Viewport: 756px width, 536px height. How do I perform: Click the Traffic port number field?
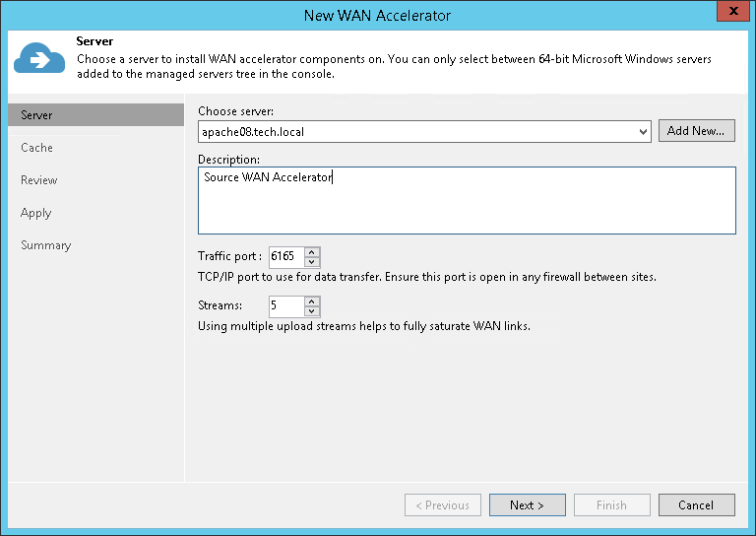click(x=285, y=256)
